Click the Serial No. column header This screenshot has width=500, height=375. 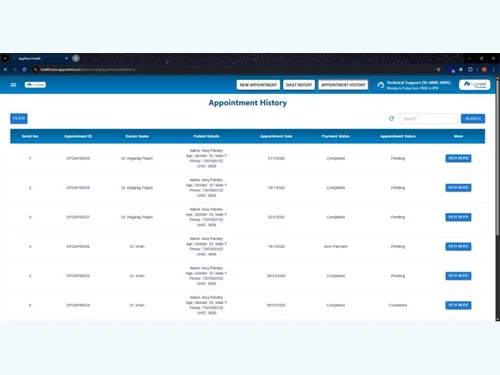[30, 136]
